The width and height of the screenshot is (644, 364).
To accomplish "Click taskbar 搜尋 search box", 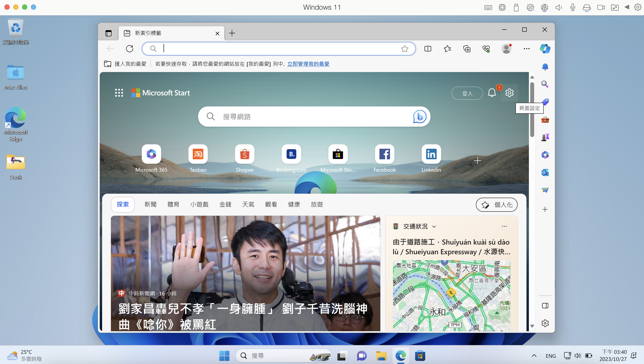I will [283, 356].
